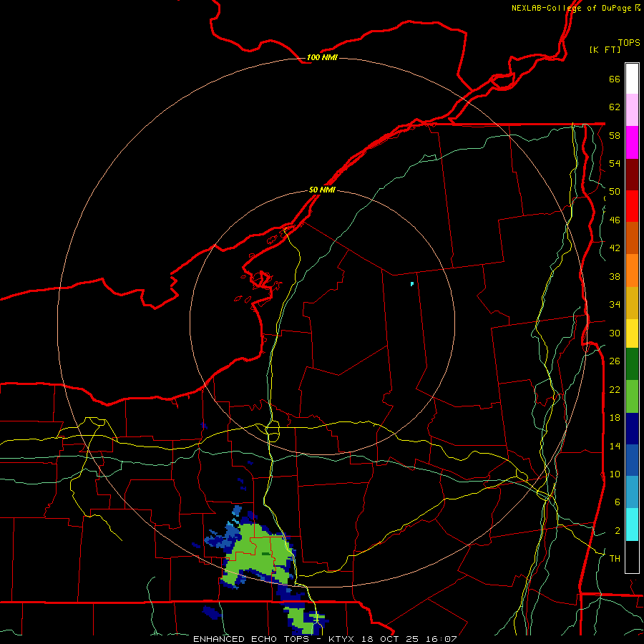Pick the cyan legend swatch
The image size is (644, 644).
632,525
